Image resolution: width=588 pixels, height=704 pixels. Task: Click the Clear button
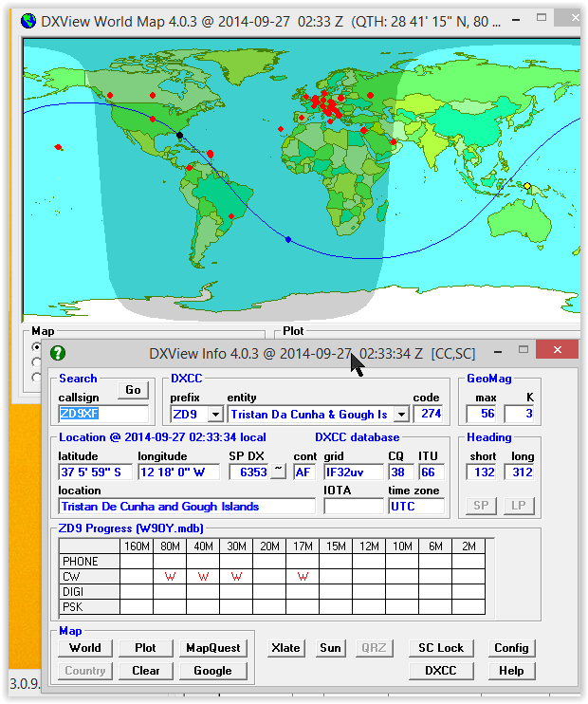(x=146, y=671)
